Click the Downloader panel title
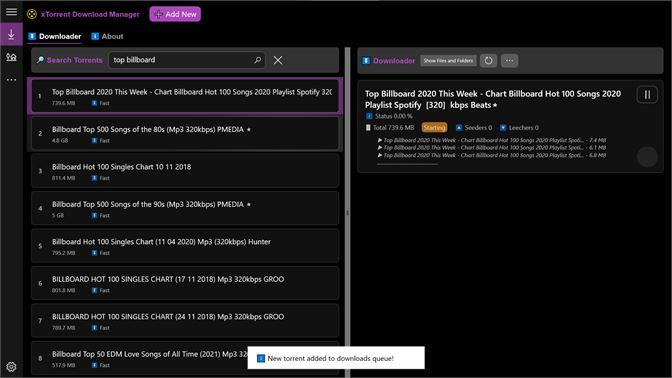The height and width of the screenshot is (378, 672). click(394, 61)
